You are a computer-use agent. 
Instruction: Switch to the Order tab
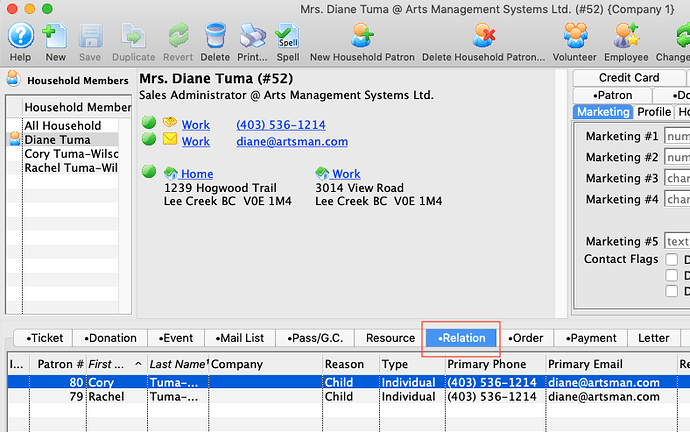pyautogui.click(x=526, y=338)
